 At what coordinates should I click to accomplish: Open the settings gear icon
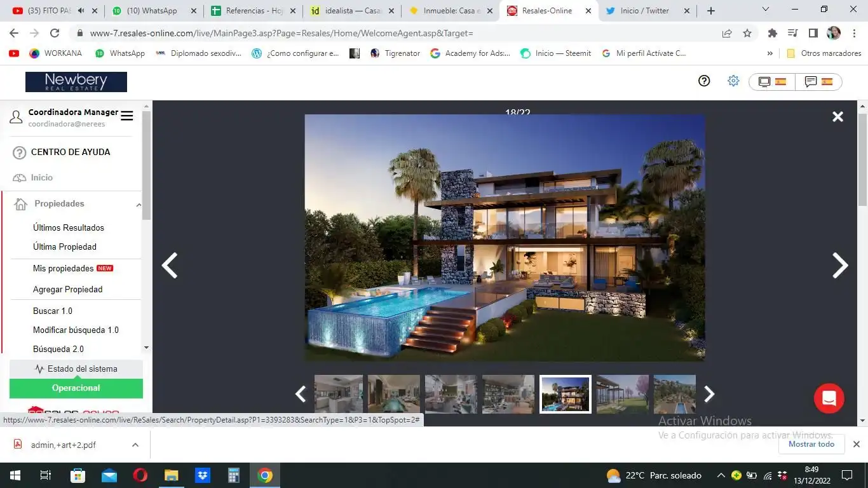tap(733, 81)
